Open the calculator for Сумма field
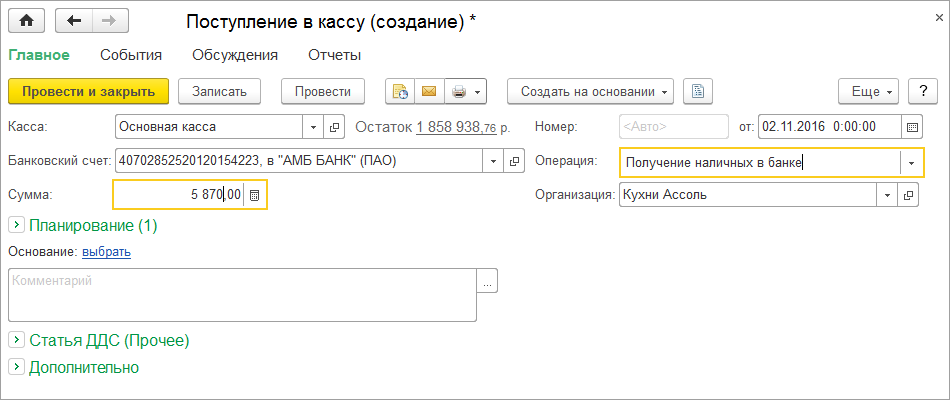Screen dimensions: 950x400 click(x=254, y=195)
